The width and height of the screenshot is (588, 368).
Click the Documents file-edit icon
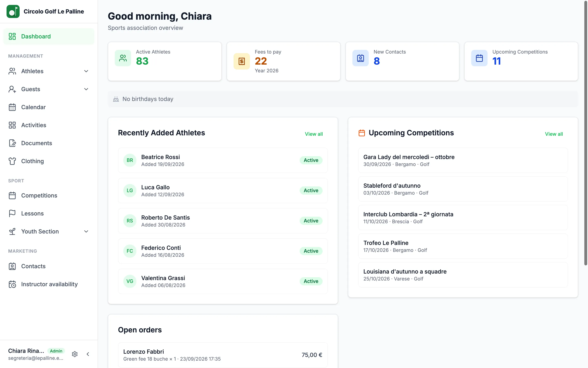pos(12,143)
